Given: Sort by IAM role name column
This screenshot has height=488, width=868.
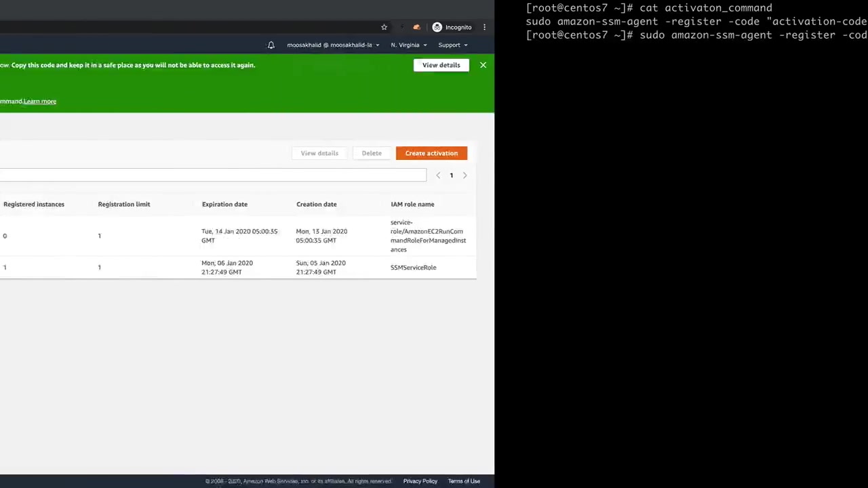Looking at the screenshot, I should coord(412,204).
